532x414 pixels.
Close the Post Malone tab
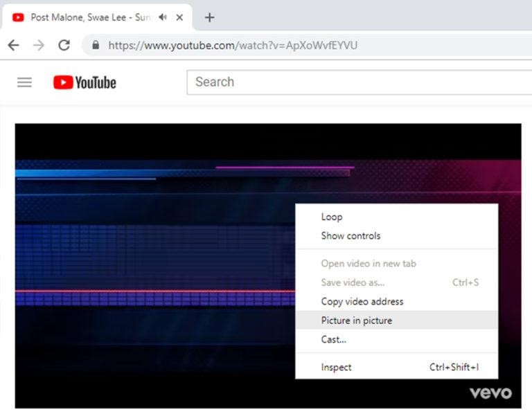(179, 17)
